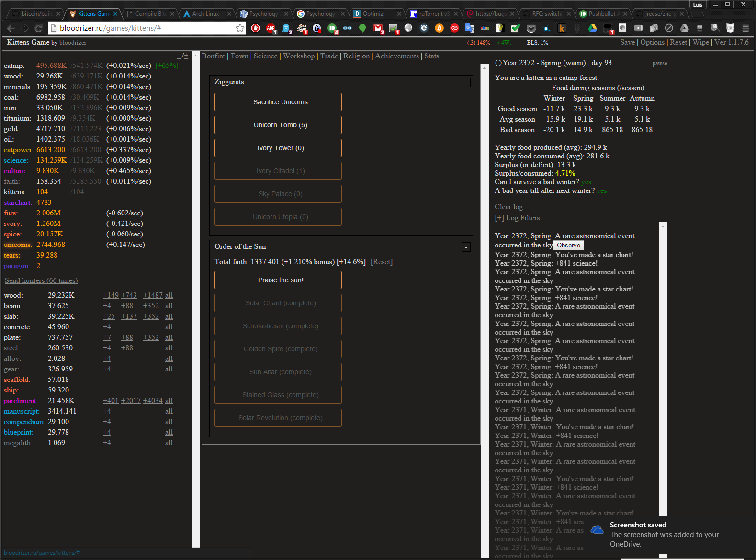Click the Observe button in the log
This screenshot has width=756, height=560.
pos(568,246)
